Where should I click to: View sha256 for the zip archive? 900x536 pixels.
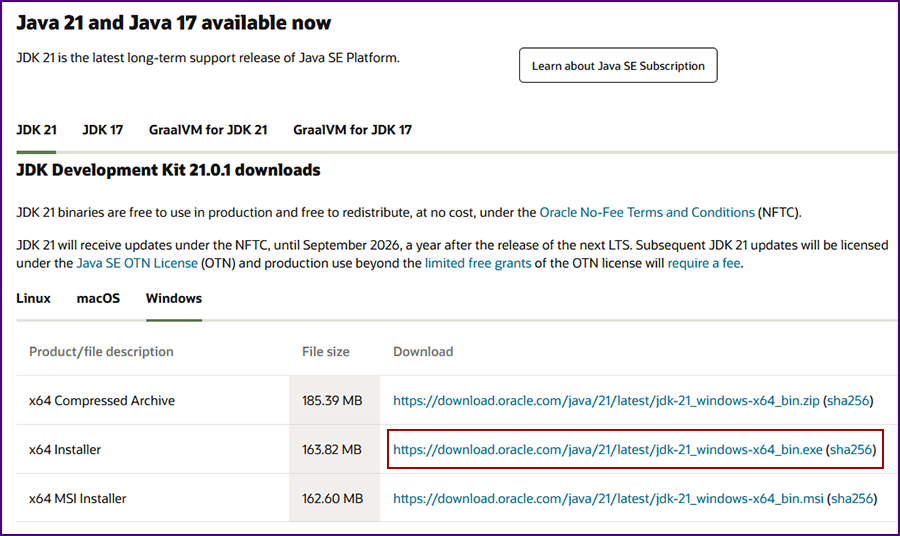click(848, 401)
